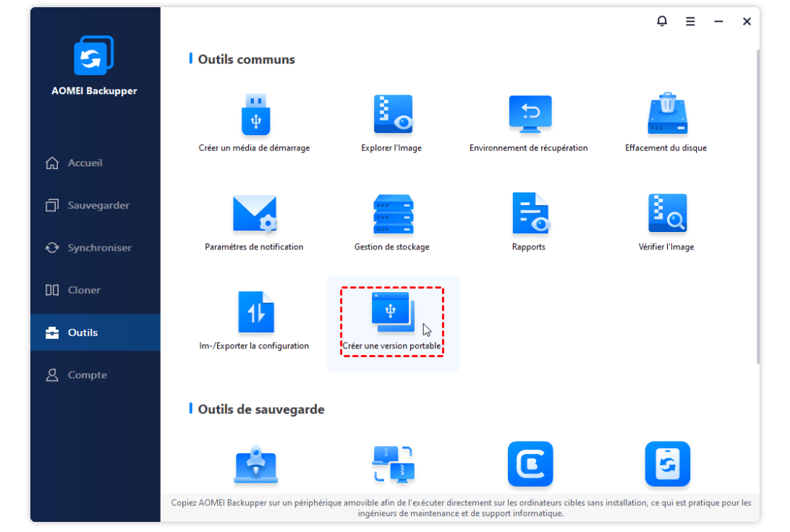
Task: Minimize the AOMEI Backupper window
Action: (x=718, y=21)
